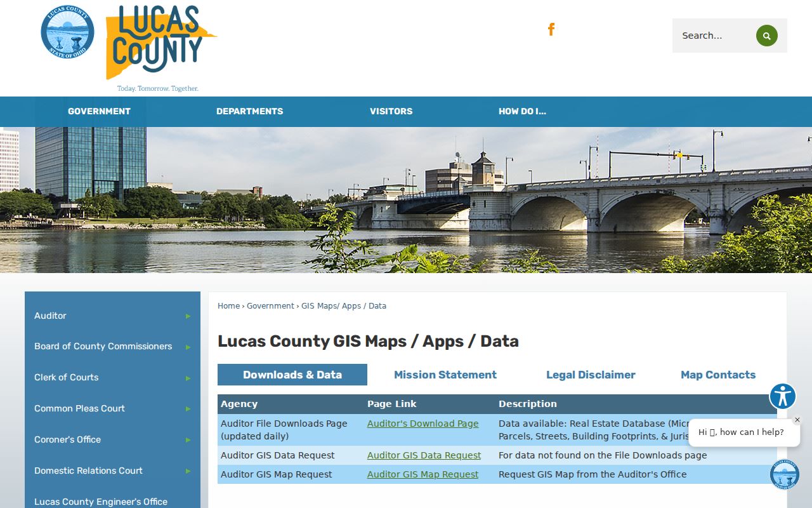
Task: Open Coroner's Office sidebar link
Action: click(68, 439)
